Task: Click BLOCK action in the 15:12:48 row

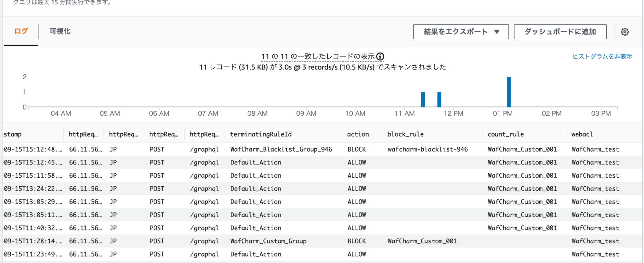Action: [357, 149]
